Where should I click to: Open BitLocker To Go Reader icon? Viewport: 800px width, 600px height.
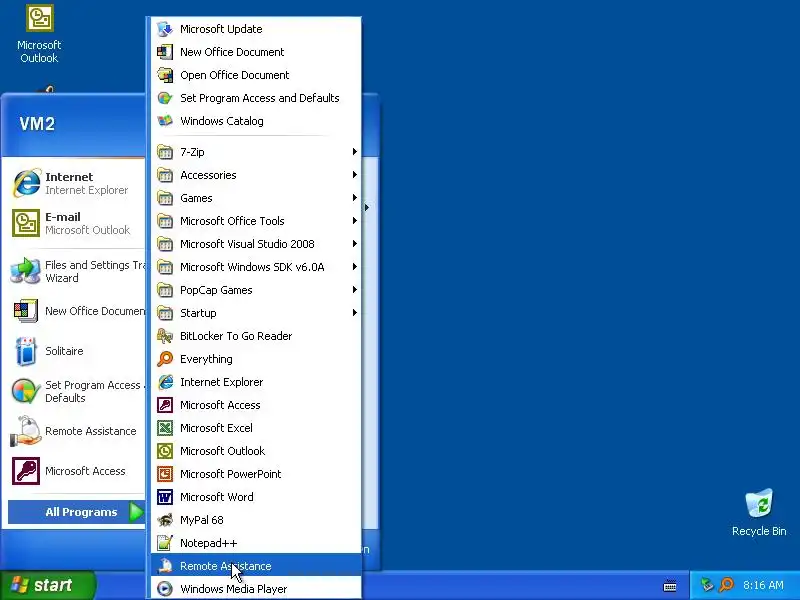click(x=165, y=336)
